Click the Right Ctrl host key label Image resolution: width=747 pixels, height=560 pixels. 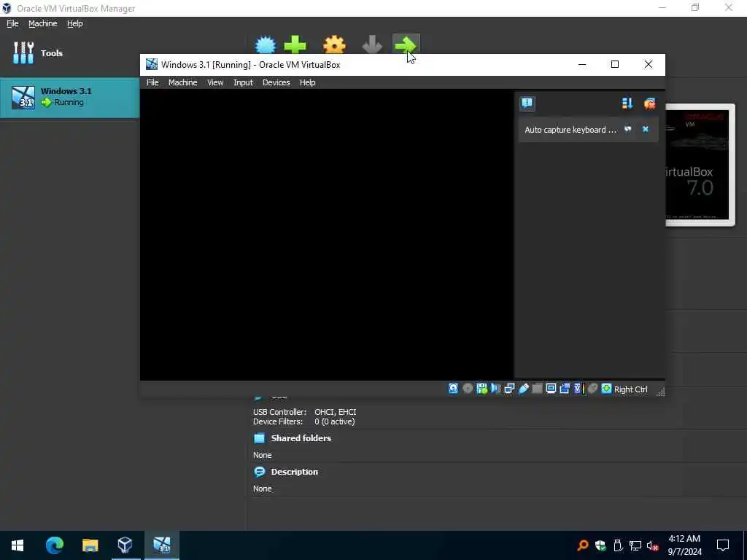point(630,389)
